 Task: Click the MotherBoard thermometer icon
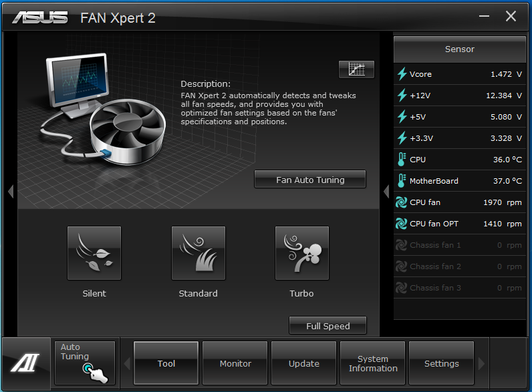pos(402,181)
